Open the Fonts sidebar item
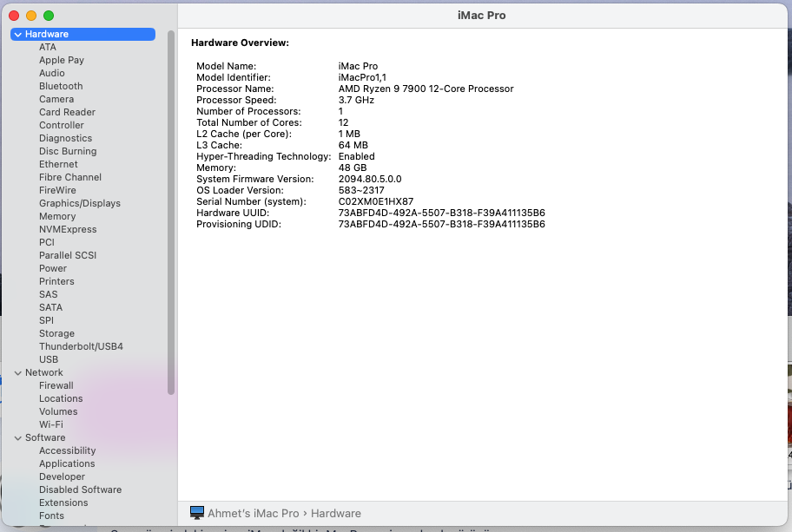792x532 pixels. [x=51, y=516]
